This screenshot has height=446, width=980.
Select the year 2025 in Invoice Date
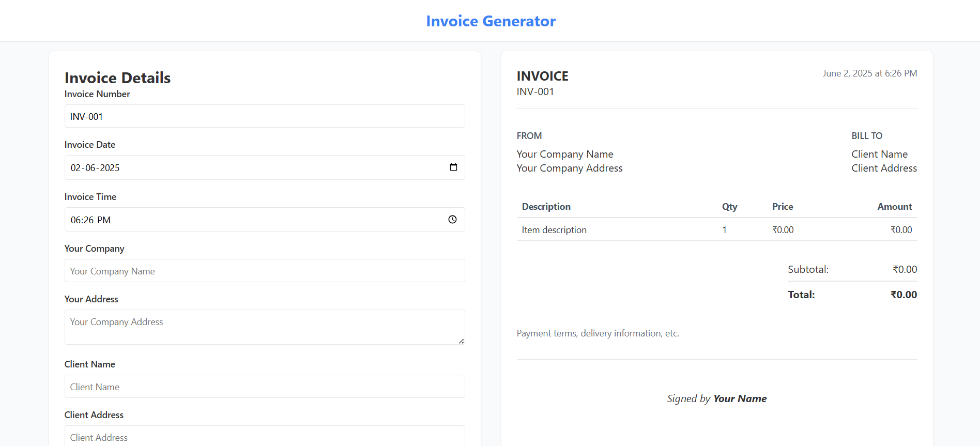tap(110, 168)
